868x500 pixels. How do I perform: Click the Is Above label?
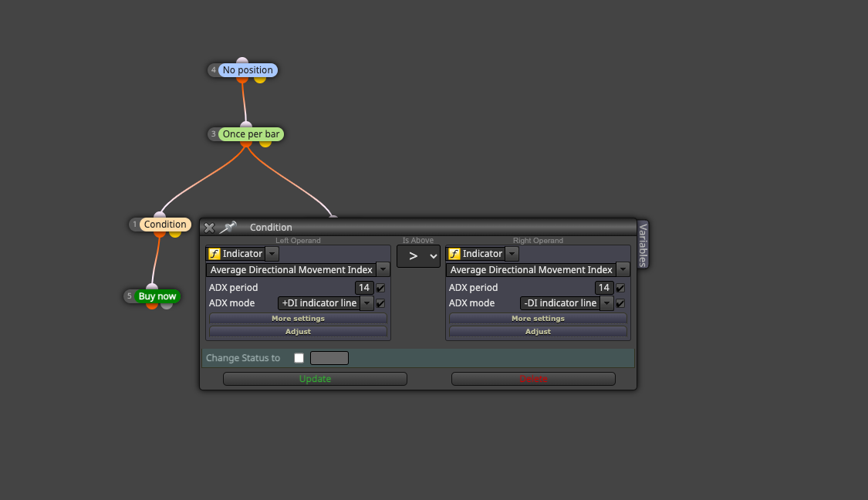tap(418, 240)
